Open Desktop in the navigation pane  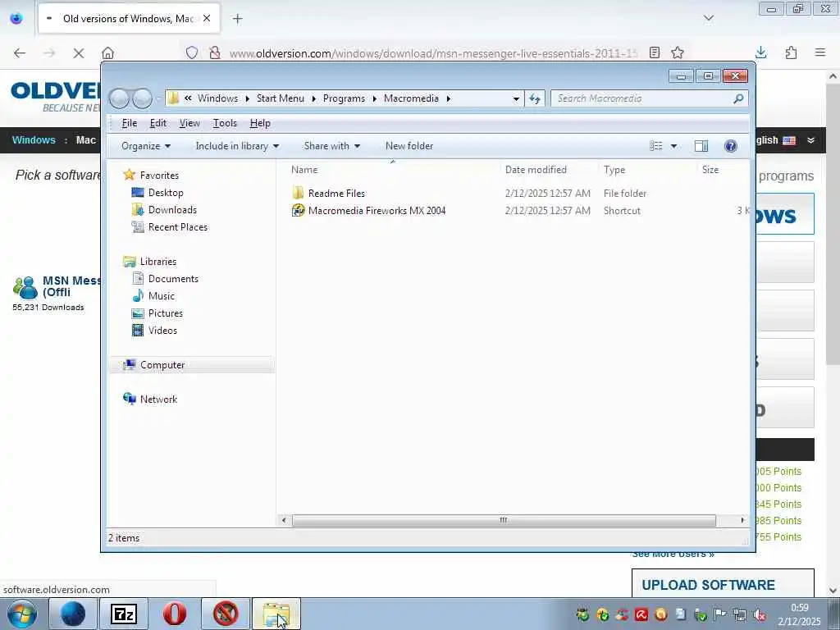point(166,192)
